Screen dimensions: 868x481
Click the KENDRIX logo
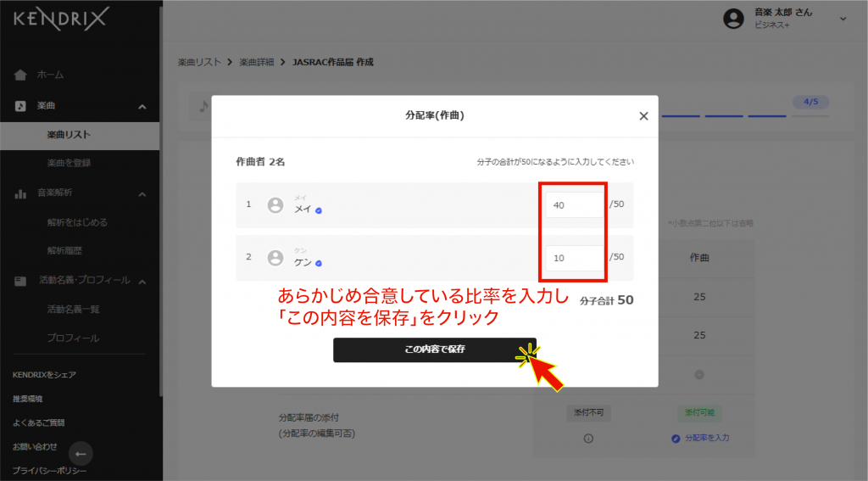tap(60, 19)
